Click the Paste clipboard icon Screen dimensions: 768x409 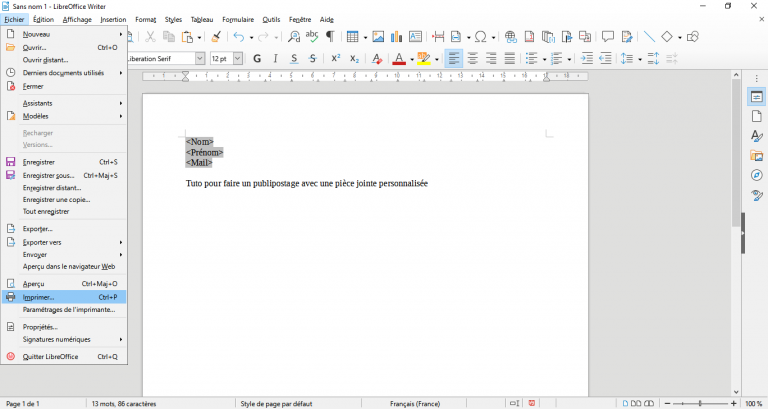click(x=188, y=37)
